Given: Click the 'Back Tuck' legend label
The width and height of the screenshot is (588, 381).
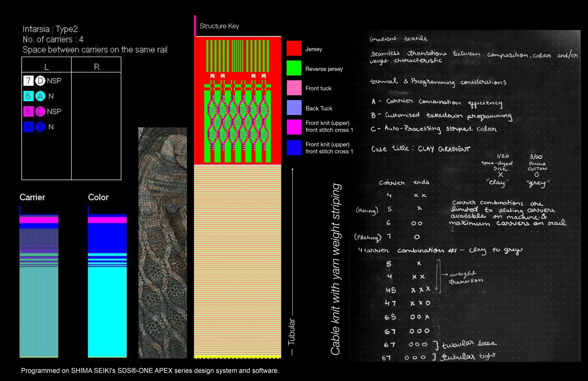Looking at the screenshot, I should point(319,108).
